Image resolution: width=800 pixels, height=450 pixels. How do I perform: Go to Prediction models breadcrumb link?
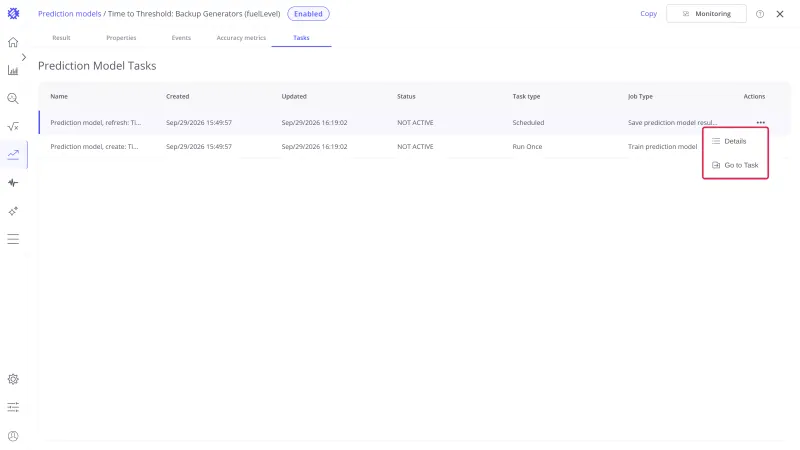coord(69,14)
